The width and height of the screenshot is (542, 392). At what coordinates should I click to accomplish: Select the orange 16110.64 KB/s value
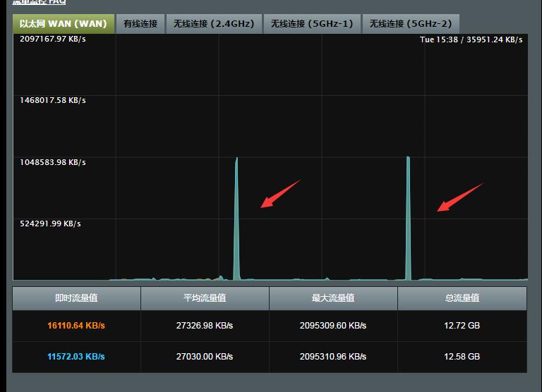click(x=76, y=325)
